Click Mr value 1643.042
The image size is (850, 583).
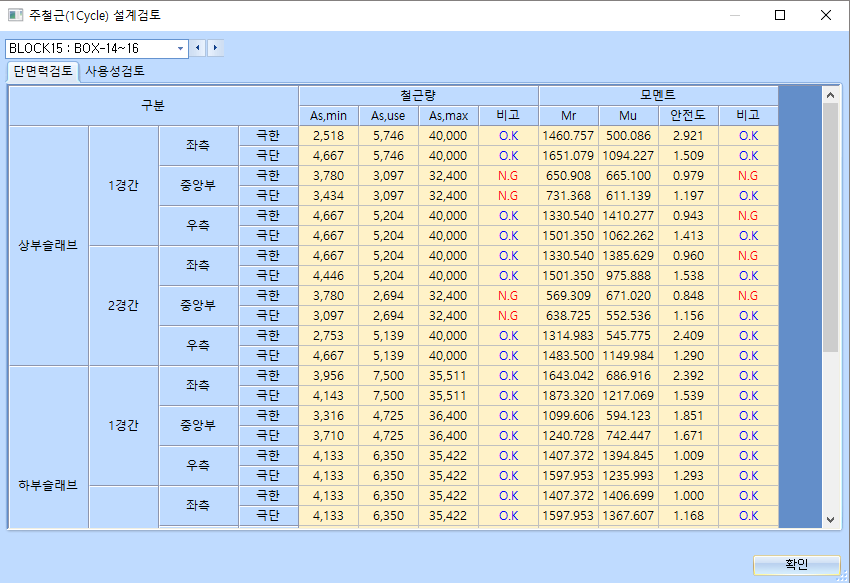pos(569,376)
